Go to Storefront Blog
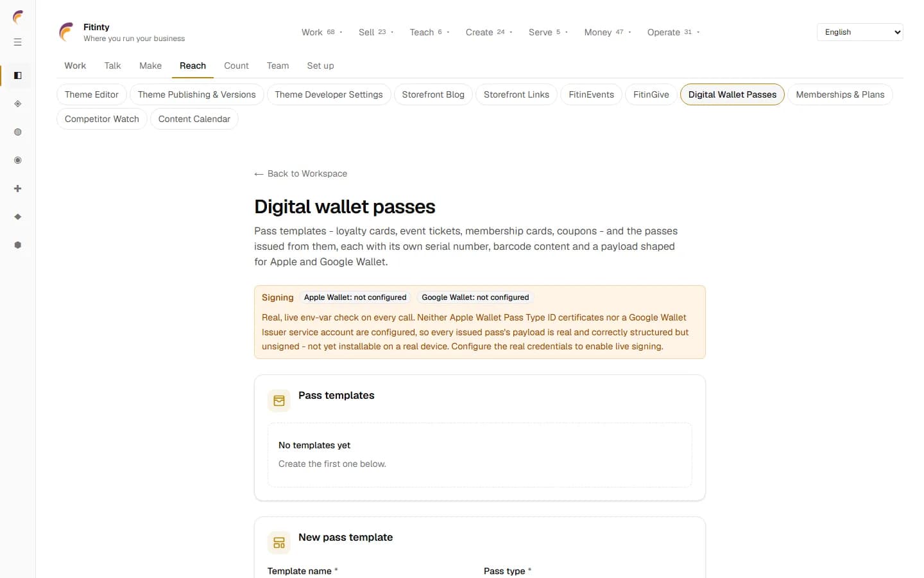This screenshot has width=924, height=578. coord(433,94)
